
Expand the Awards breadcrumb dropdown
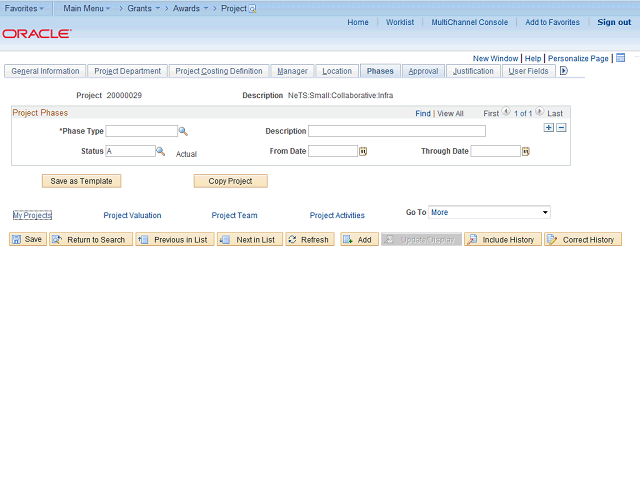[x=190, y=8]
